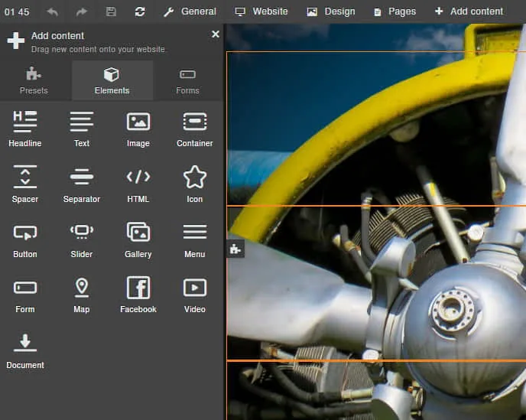The height and width of the screenshot is (420, 526).
Task: Select the Container element
Action: pos(194,129)
